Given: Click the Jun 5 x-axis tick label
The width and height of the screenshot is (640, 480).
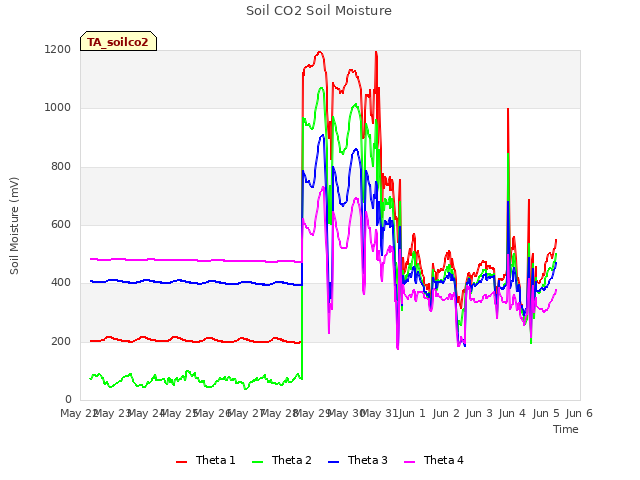Looking at the screenshot, I should pos(546,413).
